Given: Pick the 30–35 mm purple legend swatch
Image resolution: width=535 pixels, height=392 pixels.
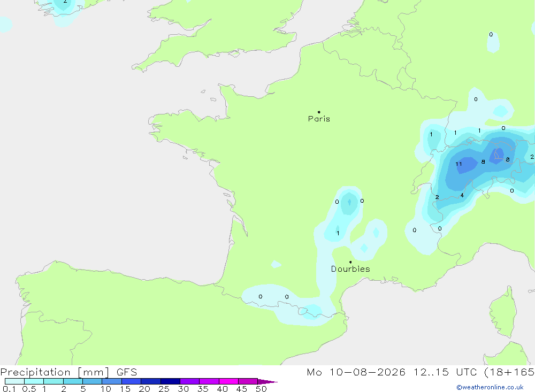Looking at the screenshot, I should click(190, 381).
